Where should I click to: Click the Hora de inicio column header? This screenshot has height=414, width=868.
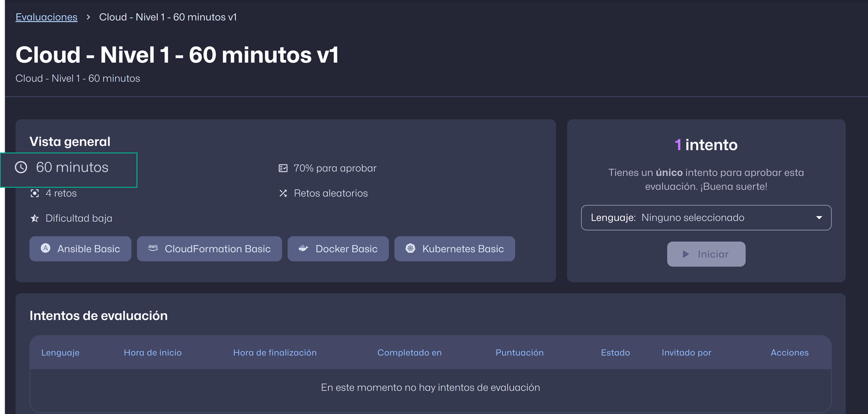coord(153,352)
